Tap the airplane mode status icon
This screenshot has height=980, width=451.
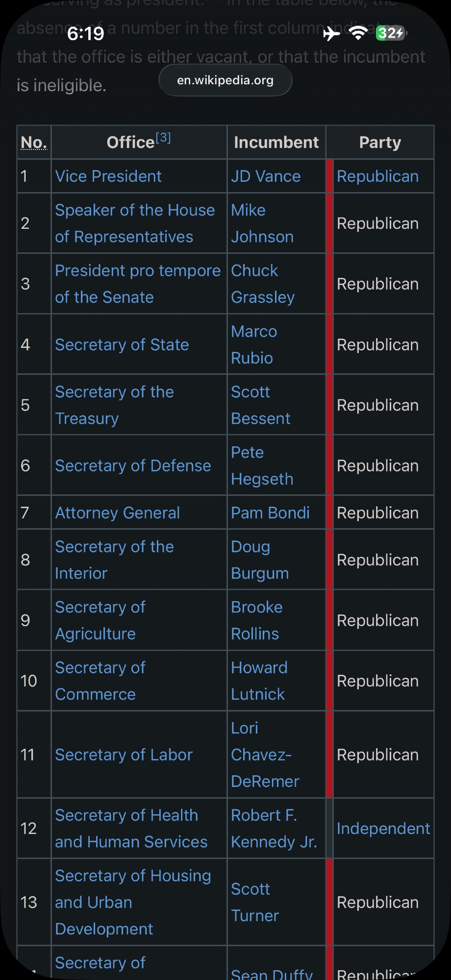331,33
